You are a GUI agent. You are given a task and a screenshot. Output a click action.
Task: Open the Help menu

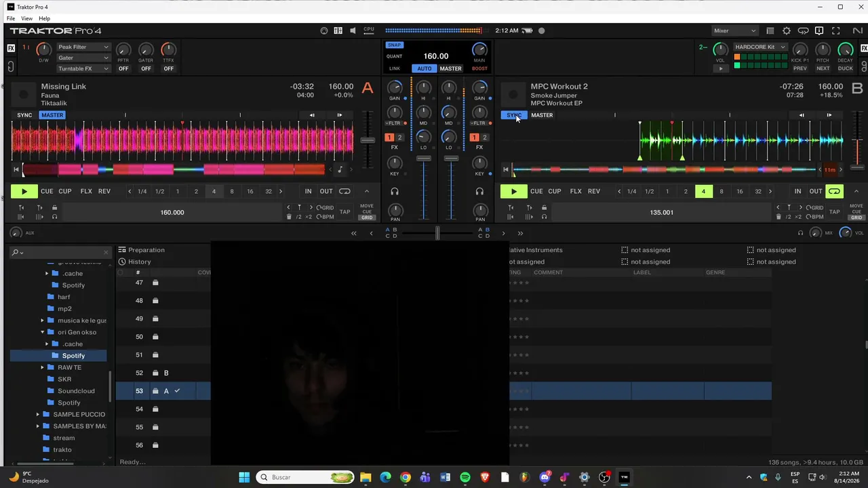tap(44, 18)
